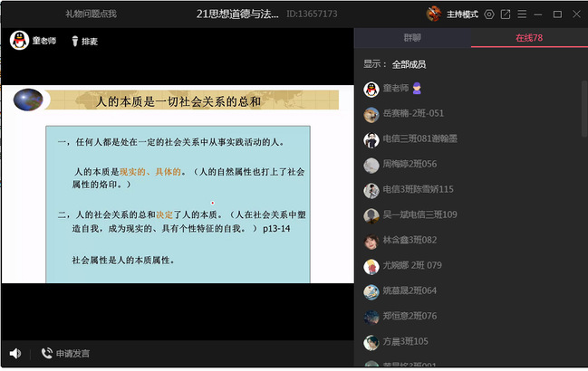Open teacher 童老师 avatar above the slide
The image size is (588, 371).
(x=17, y=41)
